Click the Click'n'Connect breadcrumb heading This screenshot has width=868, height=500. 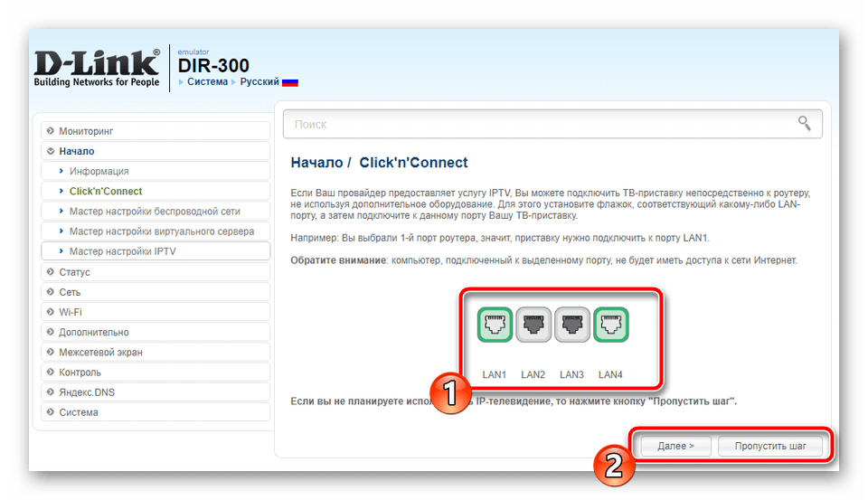click(x=413, y=163)
